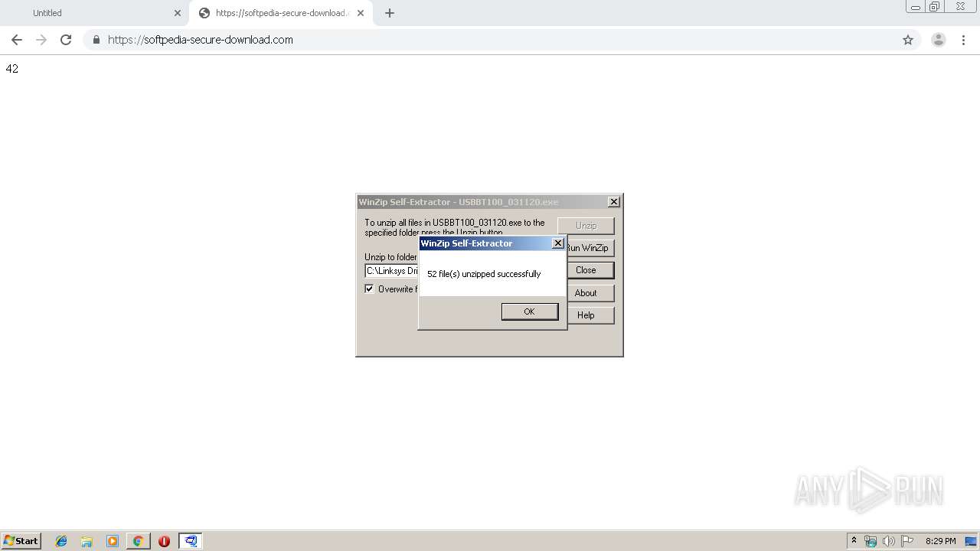980x551 pixels.
Task: Click the browser forward arrow
Action: (x=41, y=40)
